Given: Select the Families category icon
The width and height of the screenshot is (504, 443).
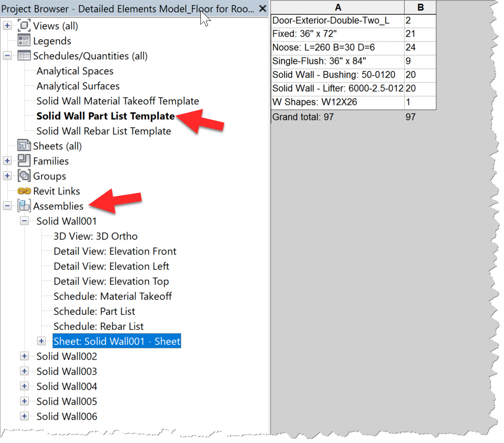Looking at the screenshot, I should tap(24, 161).
